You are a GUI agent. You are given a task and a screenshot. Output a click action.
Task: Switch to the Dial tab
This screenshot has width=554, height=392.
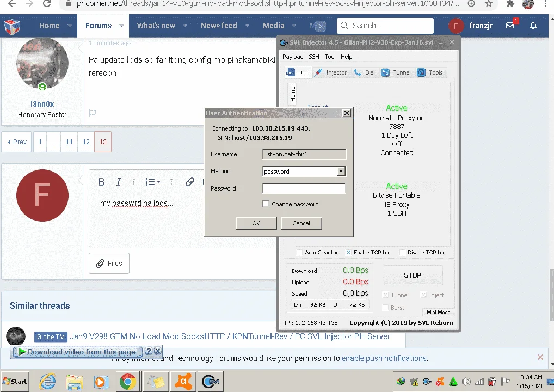(x=364, y=72)
